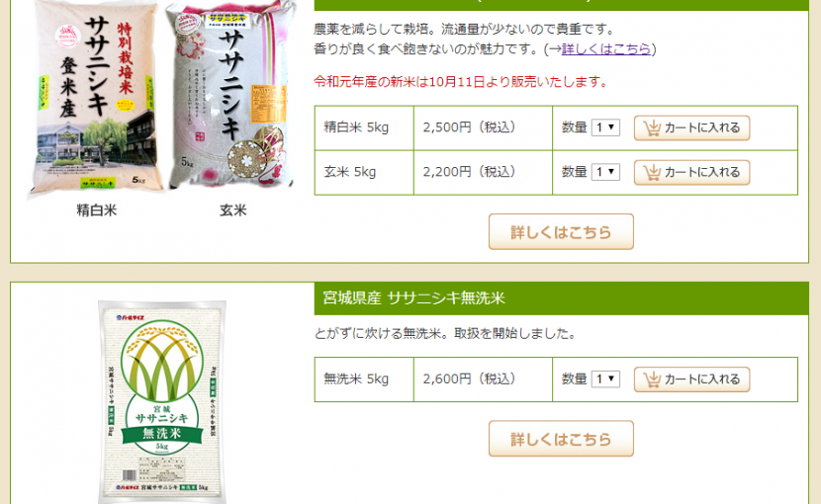Viewport: 821px width, 504px height.
Task: Click 詳しくはこちら button under 無洗米 table
Action: click(561, 439)
